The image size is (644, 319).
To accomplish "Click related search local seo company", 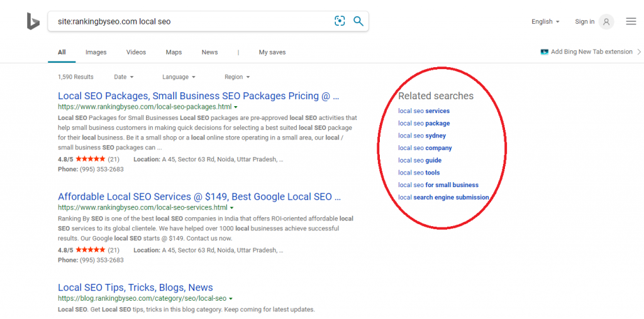I will (x=425, y=148).
